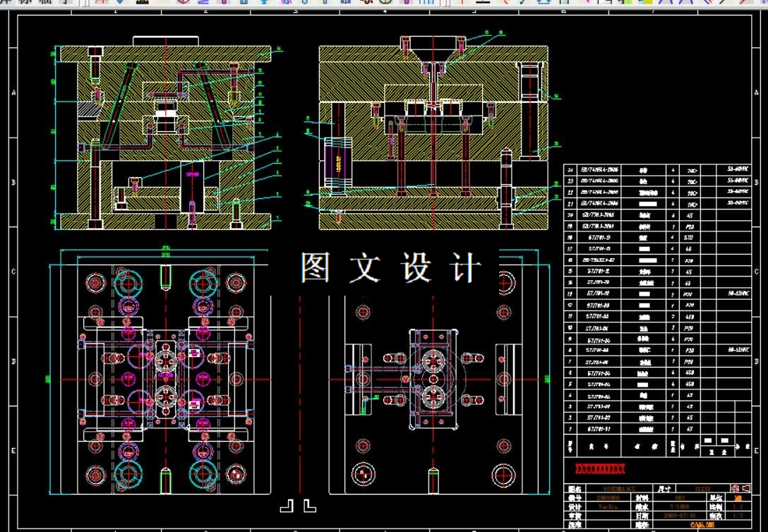The image size is (768, 532).
Task: Click the 比例 label in title block
Action: [x=716, y=507]
